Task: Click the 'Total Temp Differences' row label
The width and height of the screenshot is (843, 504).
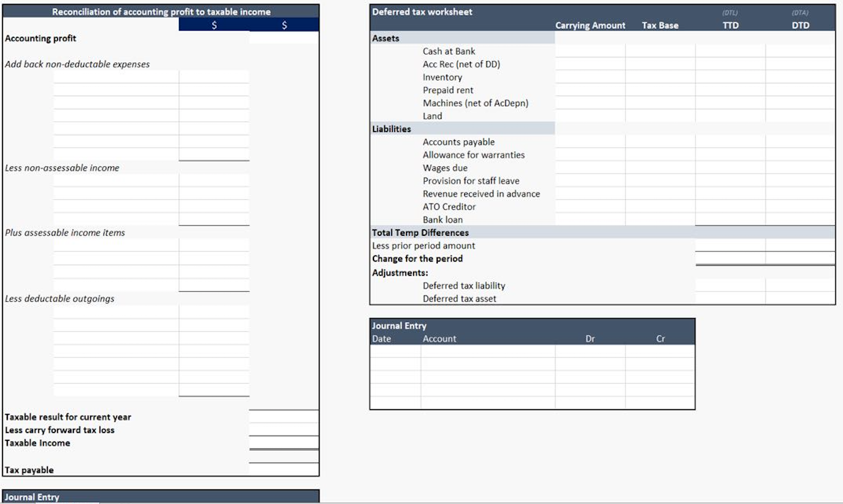Action: click(x=420, y=233)
